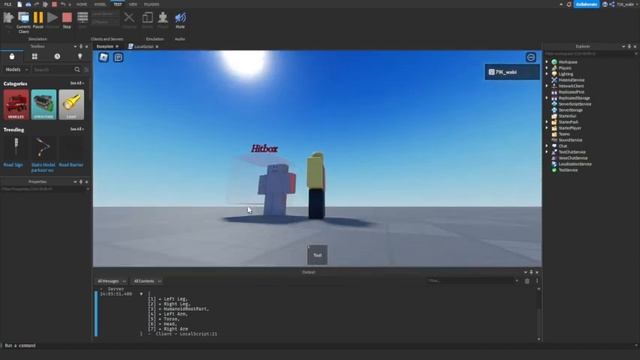Select the TEST ribbon tab
Screen dimensions: 640x360
tap(118, 4)
